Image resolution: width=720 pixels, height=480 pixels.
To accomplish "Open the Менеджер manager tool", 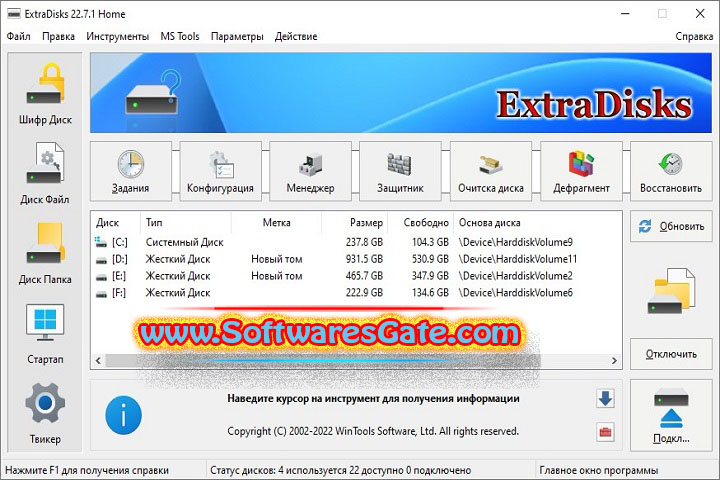I will (x=310, y=171).
